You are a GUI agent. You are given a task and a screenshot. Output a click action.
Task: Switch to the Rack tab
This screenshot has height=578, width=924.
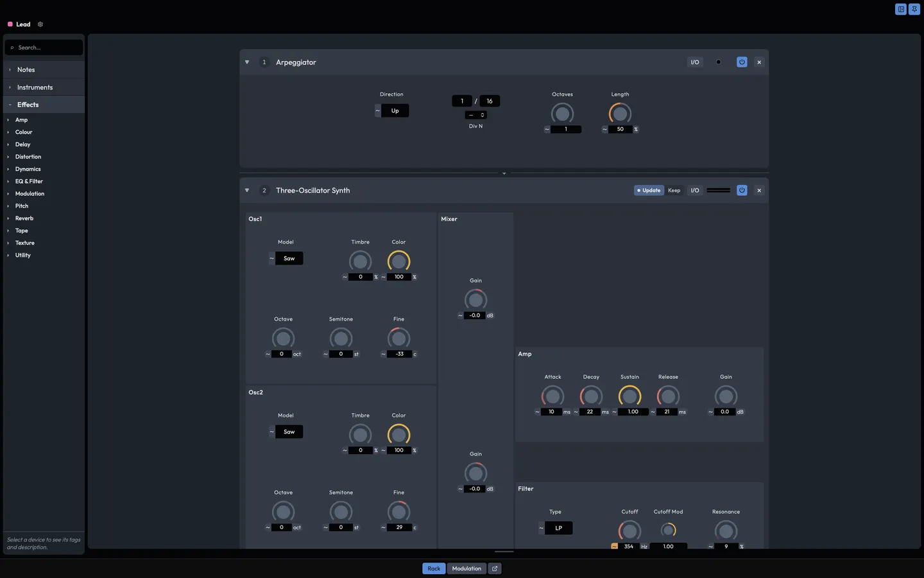coord(434,568)
